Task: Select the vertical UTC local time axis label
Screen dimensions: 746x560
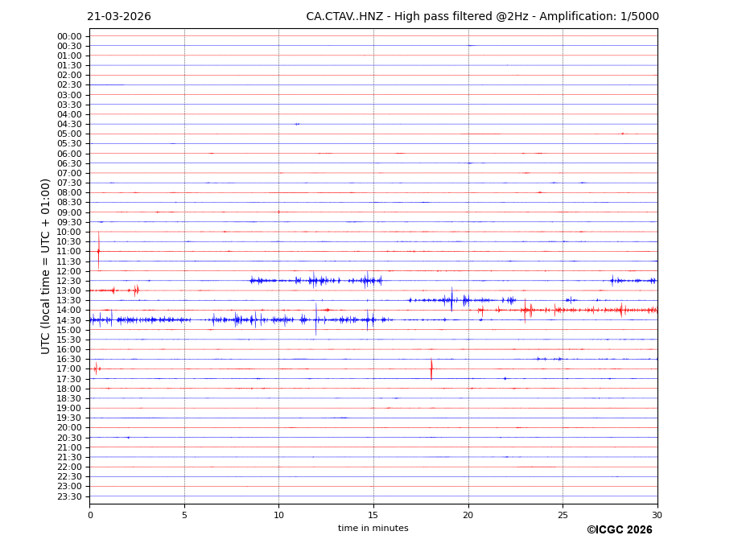Action: [x=46, y=266]
